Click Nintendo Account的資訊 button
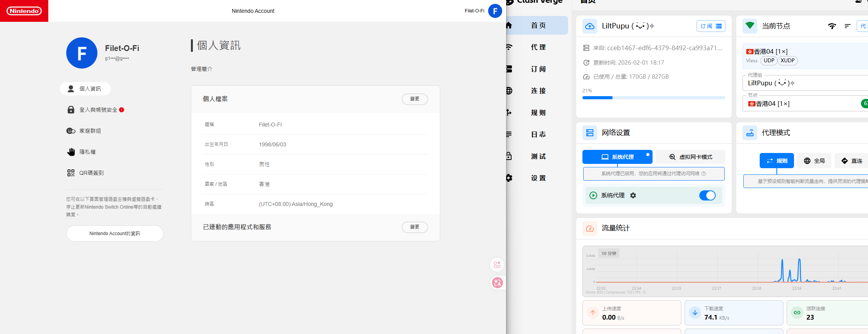The width and height of the screenshot is (868, 334). click(x=115, y=234)
